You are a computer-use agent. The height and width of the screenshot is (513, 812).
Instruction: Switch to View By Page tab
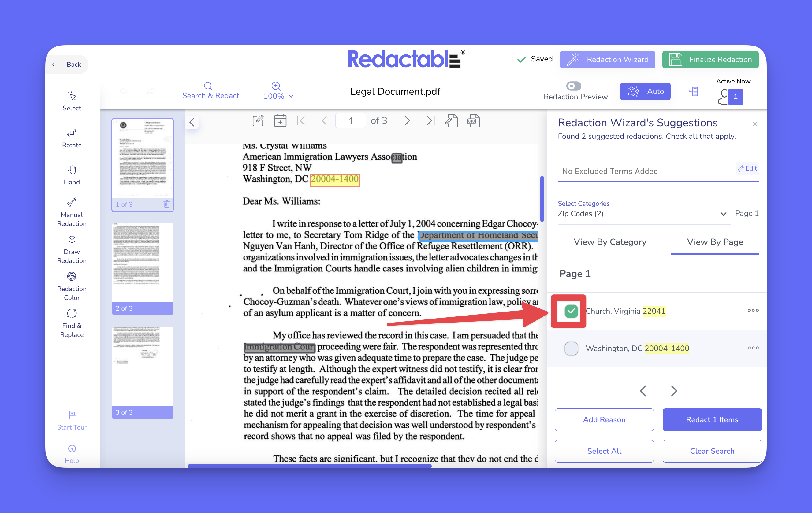coord(715,242)
